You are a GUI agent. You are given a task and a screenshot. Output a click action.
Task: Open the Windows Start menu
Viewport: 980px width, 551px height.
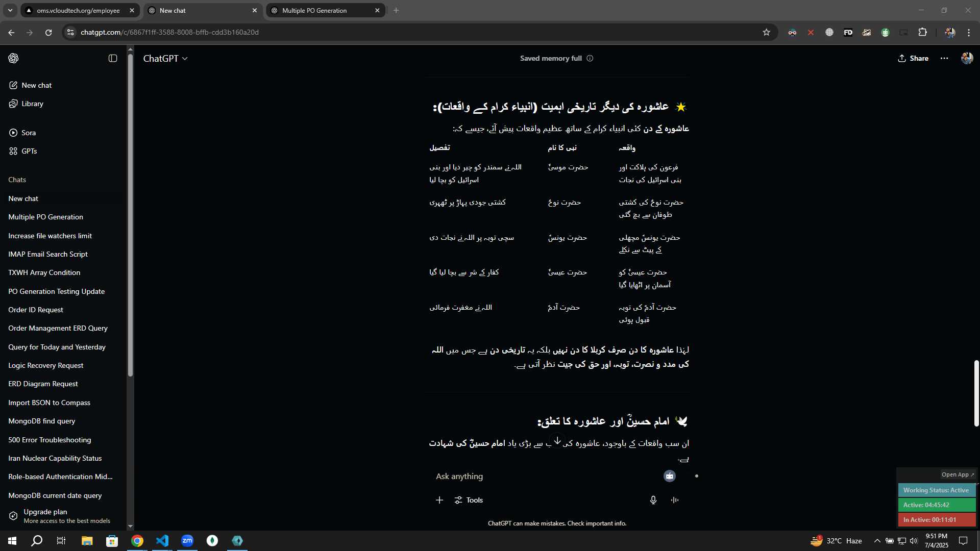point(12,541)
